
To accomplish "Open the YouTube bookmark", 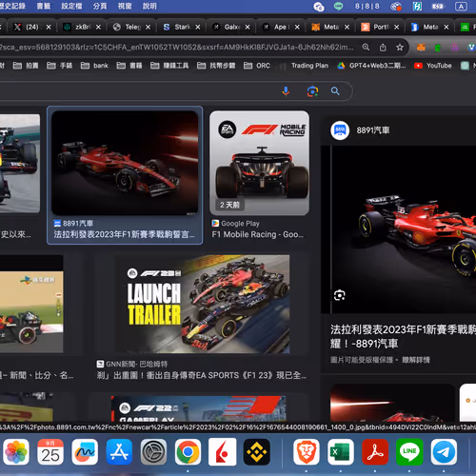I will [433, 66].
